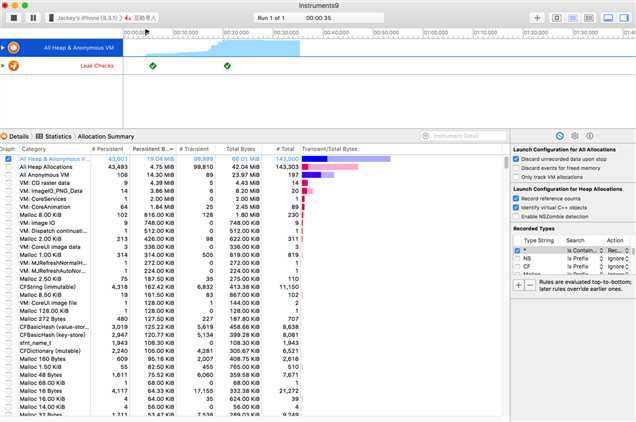Click the first green leak check marker
The width and height of the screenshot is (636, 422).
(153, 66)
